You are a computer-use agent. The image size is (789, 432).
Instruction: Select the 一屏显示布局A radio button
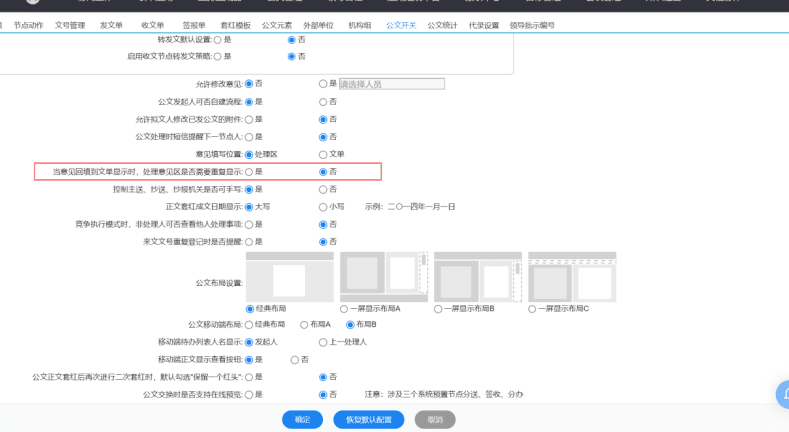pyautogui.click(x=344, y=309)
